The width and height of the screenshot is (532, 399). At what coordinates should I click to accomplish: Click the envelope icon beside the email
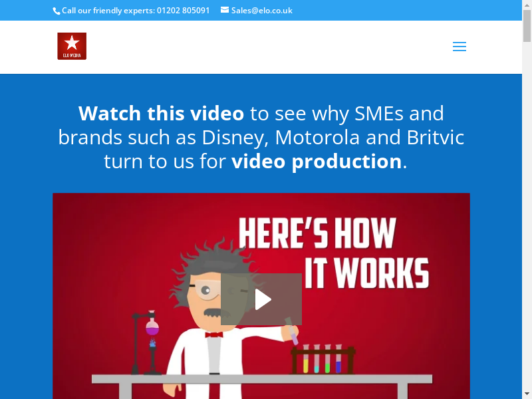(225, 10)
